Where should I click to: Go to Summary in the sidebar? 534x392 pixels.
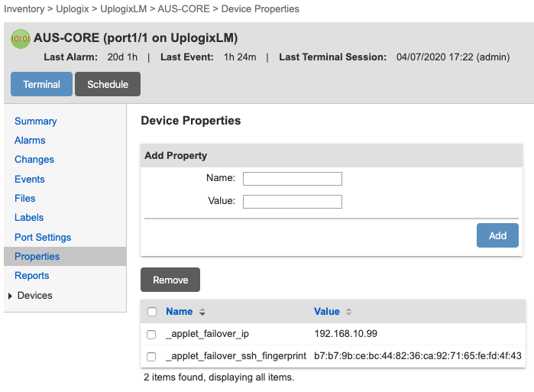tap(35, 121)
